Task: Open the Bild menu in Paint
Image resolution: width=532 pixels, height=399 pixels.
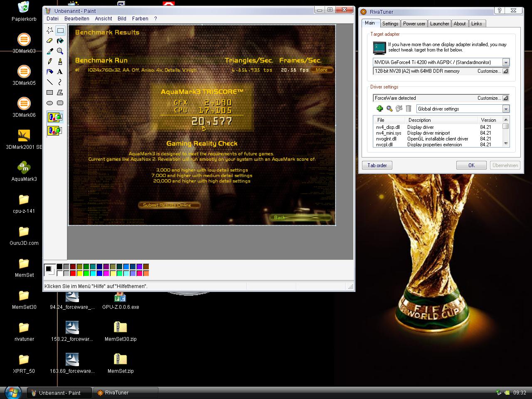Action: 122,19
